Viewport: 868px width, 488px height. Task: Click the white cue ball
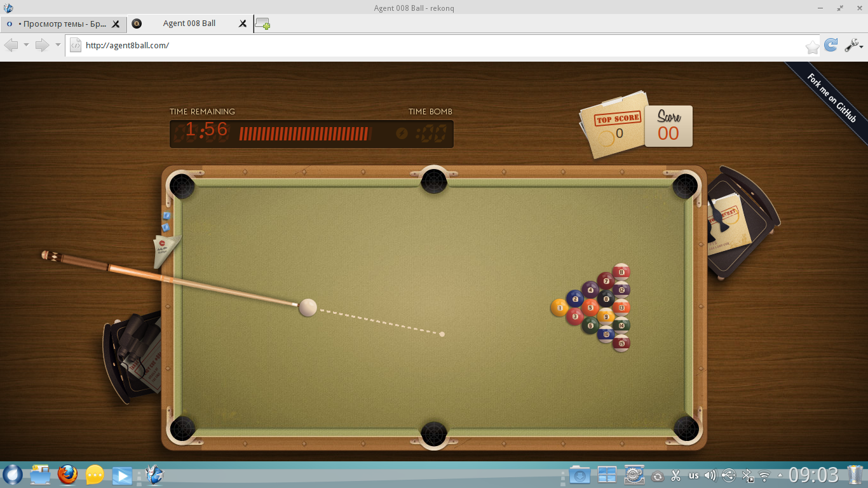pos(308,308)
